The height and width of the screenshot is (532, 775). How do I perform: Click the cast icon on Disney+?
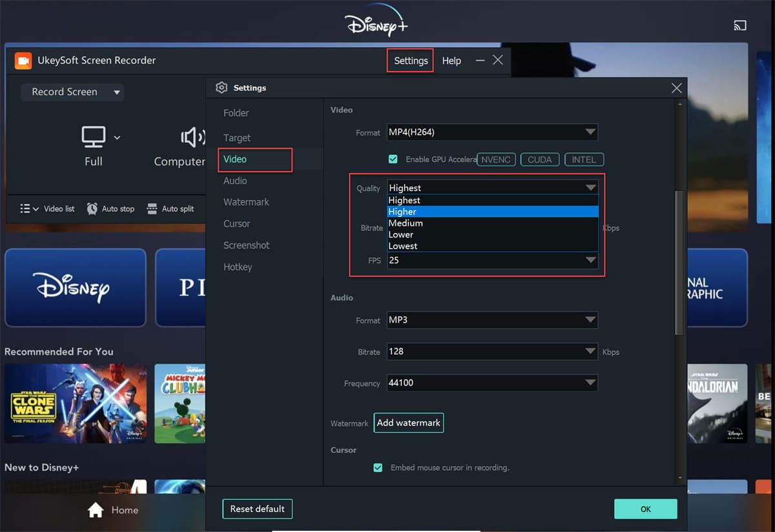(x=739, y=26)
